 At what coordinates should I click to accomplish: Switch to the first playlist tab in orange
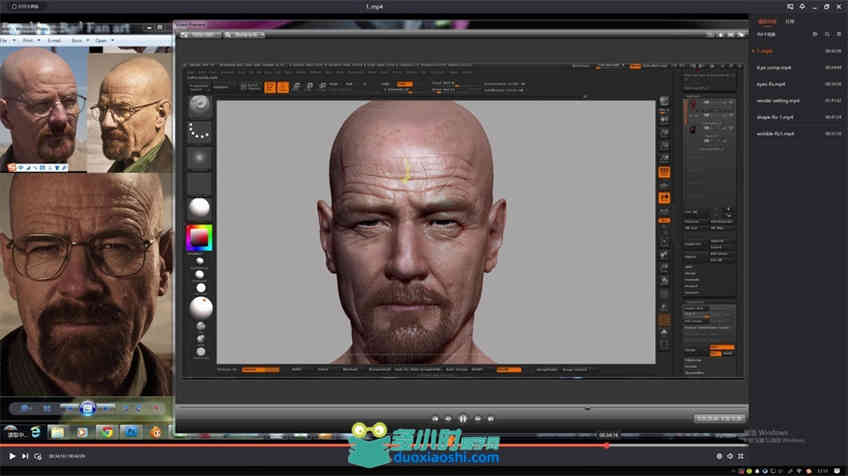point(767,21)
